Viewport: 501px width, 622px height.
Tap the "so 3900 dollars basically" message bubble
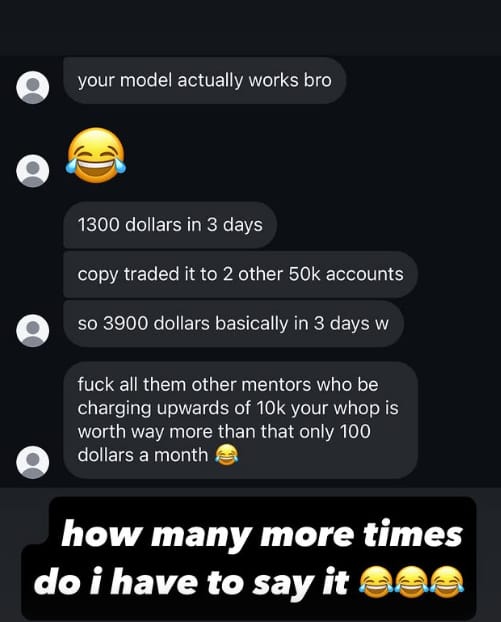[x=233, y=324]
